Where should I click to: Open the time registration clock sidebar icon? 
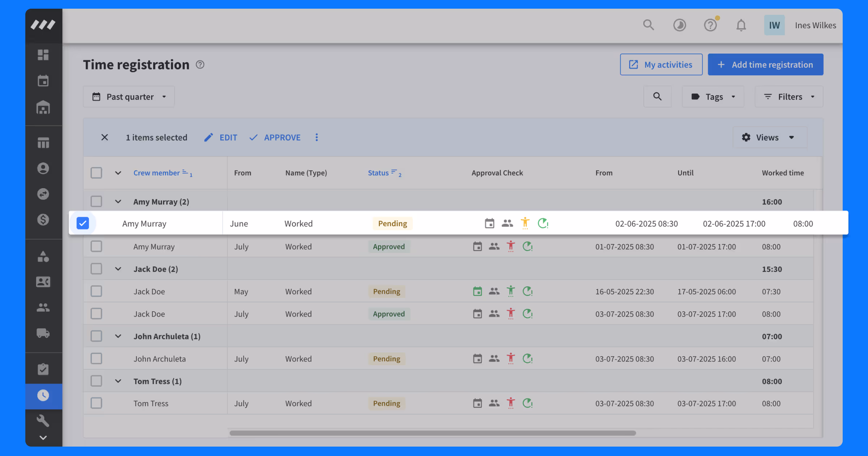click(x=43, y=396)
